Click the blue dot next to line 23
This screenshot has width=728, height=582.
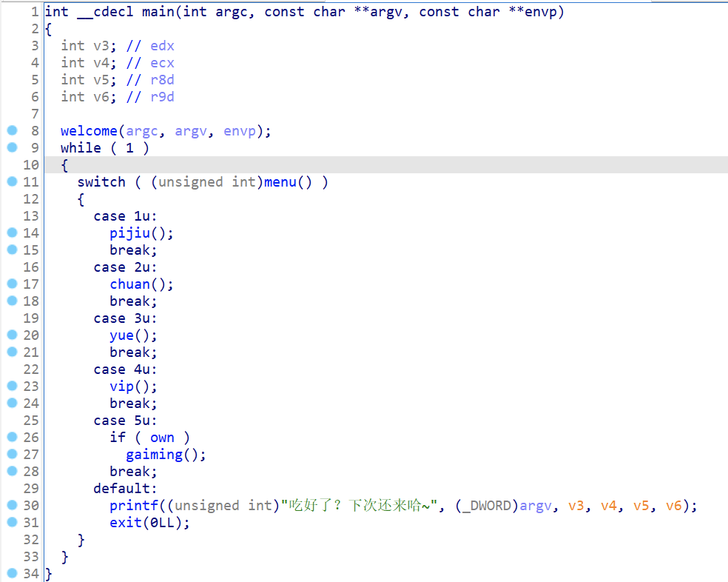tap(12, 386)
